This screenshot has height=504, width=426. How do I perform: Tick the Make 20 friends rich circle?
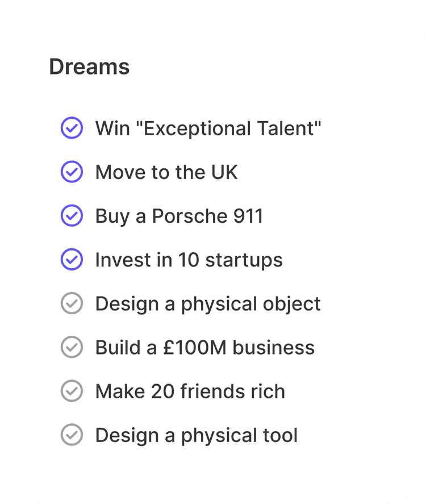[x=72, y=391]
